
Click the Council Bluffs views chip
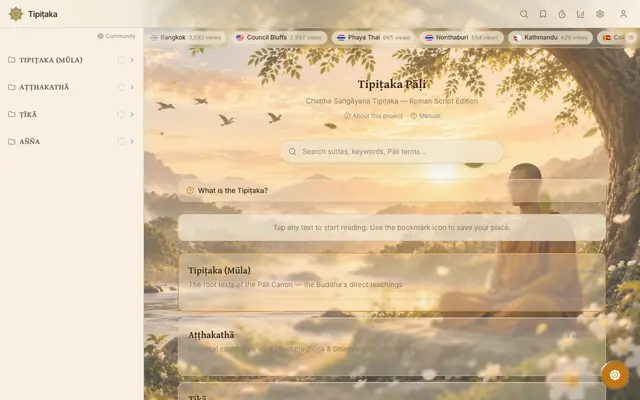279,38
